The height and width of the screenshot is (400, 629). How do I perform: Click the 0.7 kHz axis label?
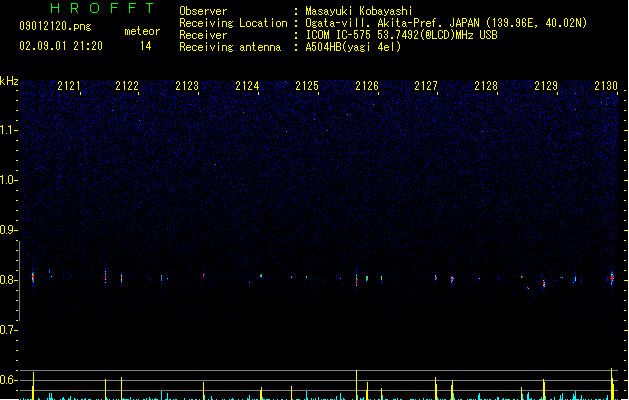(x=8, y=330)
